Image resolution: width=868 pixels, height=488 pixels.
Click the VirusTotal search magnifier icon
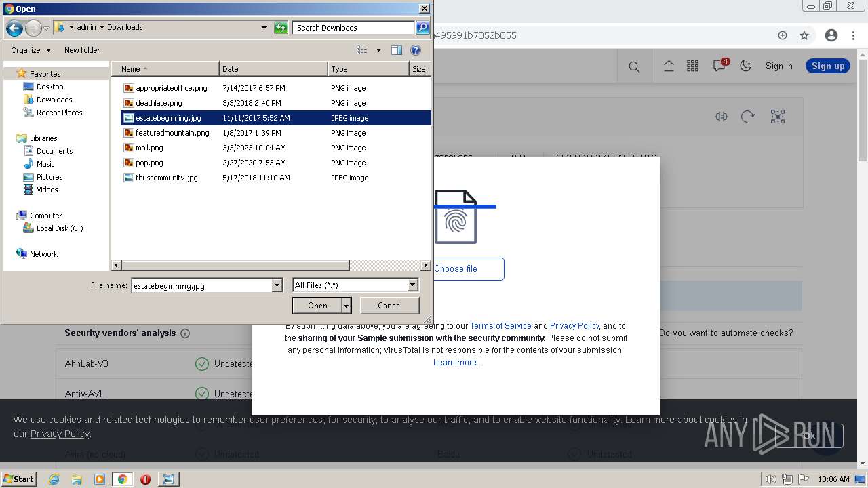pyautogui.click(x=634, y=66)
